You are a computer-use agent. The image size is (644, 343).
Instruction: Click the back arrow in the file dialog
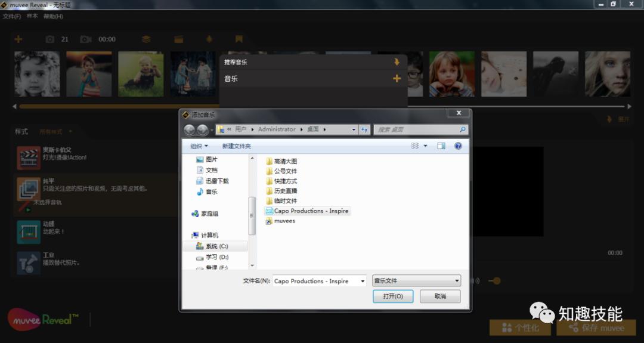click(x=190, y=129)
